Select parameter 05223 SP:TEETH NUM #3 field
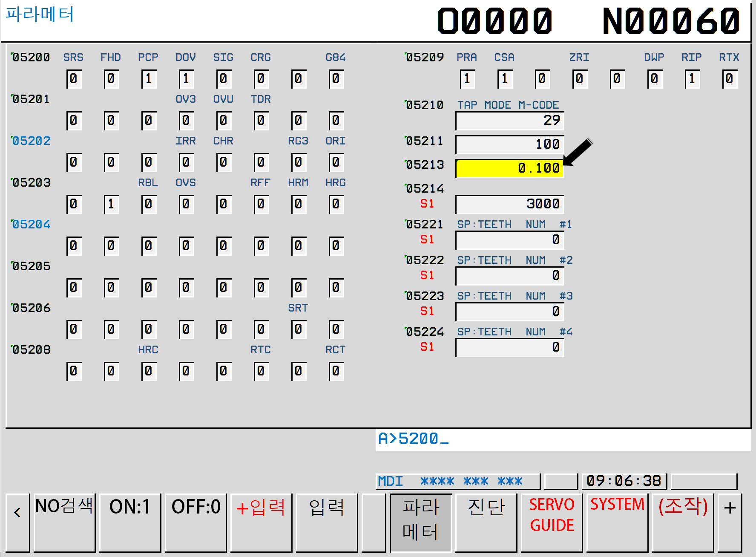The height and width of the screenshot is (557, 756). coord(510,312)
